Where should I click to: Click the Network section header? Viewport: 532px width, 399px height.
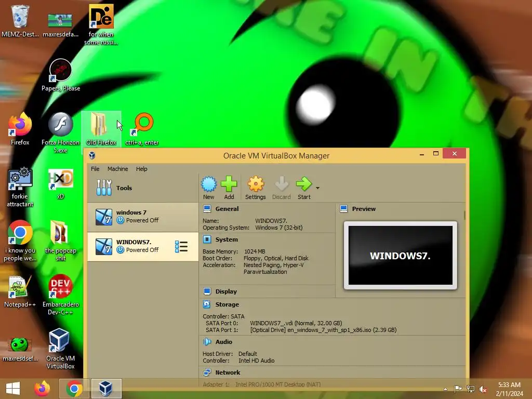click(228, 373)
